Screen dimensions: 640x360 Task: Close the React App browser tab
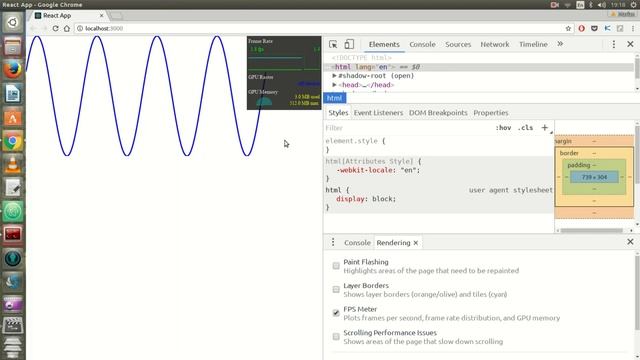click(102, 16)
